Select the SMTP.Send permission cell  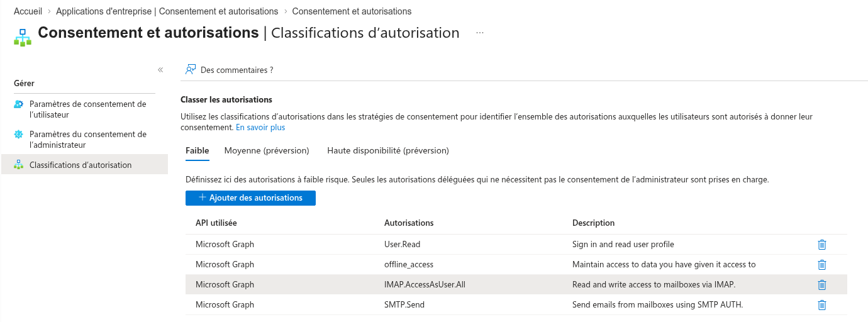pyautogui.click(x=404, y=305)
